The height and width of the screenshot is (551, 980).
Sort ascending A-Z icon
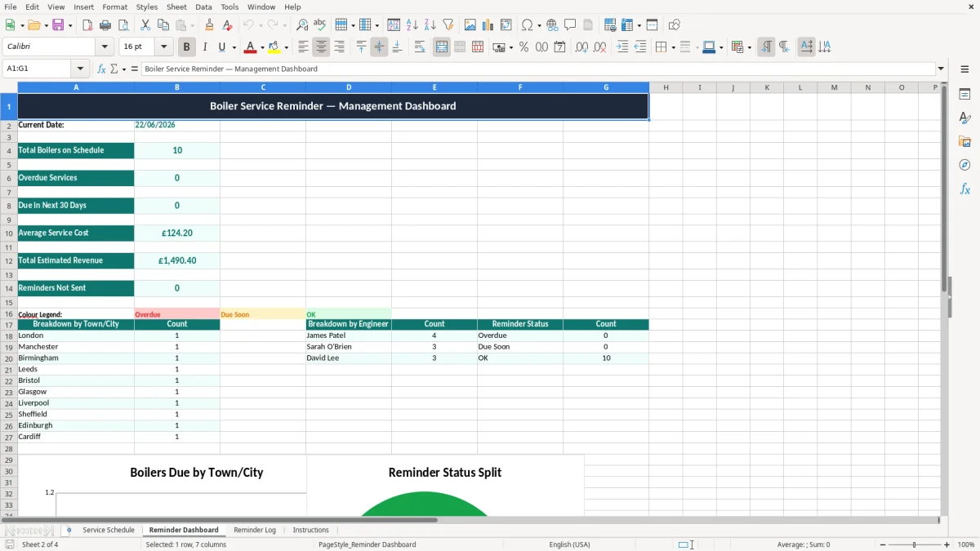click(412, 25)
